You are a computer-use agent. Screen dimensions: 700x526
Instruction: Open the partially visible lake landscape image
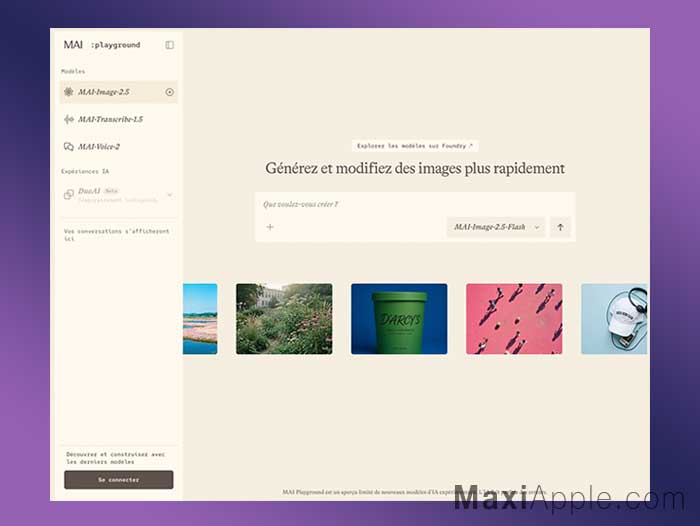point(200,319)
